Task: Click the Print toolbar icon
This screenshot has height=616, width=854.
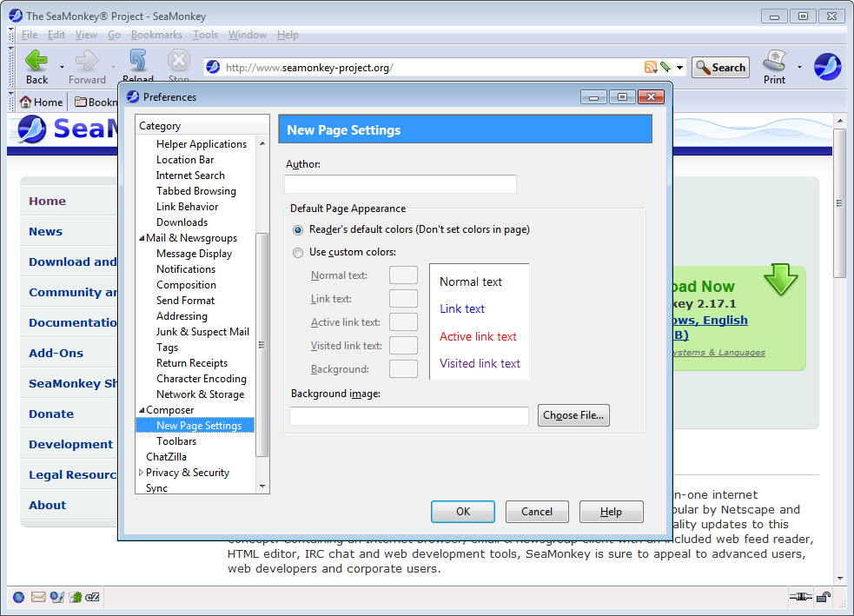Action: (x=774, y=61)
